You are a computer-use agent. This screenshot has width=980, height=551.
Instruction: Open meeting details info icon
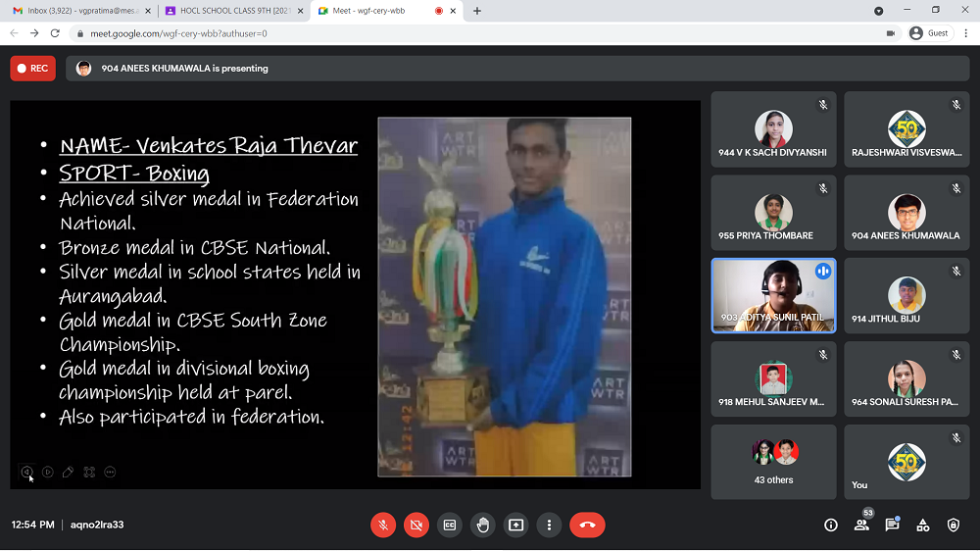831,526
